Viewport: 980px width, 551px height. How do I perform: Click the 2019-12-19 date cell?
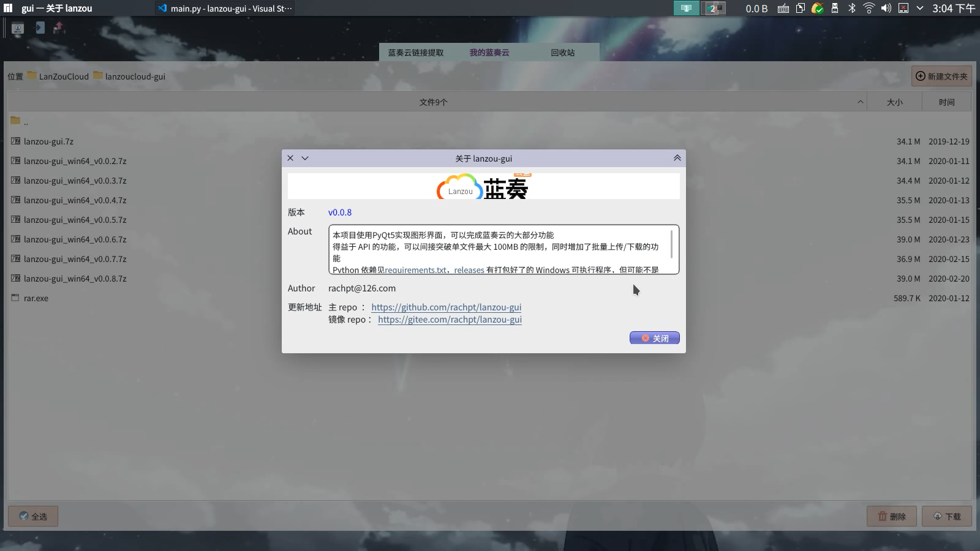(949, 141)
